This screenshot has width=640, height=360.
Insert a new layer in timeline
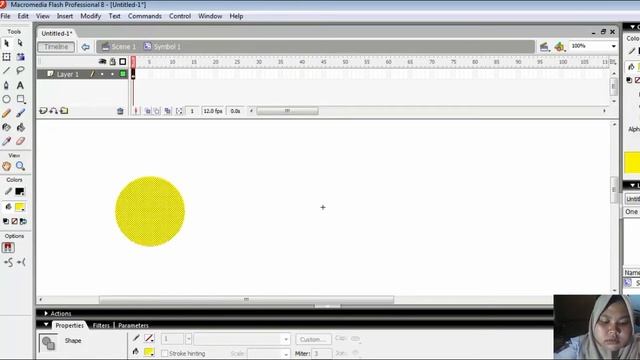43,111
